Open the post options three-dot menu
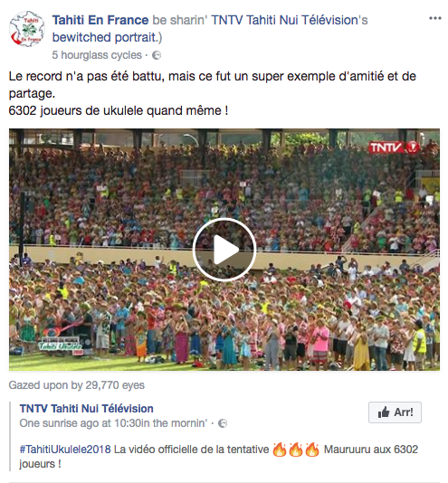The width and height of the screenshot is (448, 483). 435,18
